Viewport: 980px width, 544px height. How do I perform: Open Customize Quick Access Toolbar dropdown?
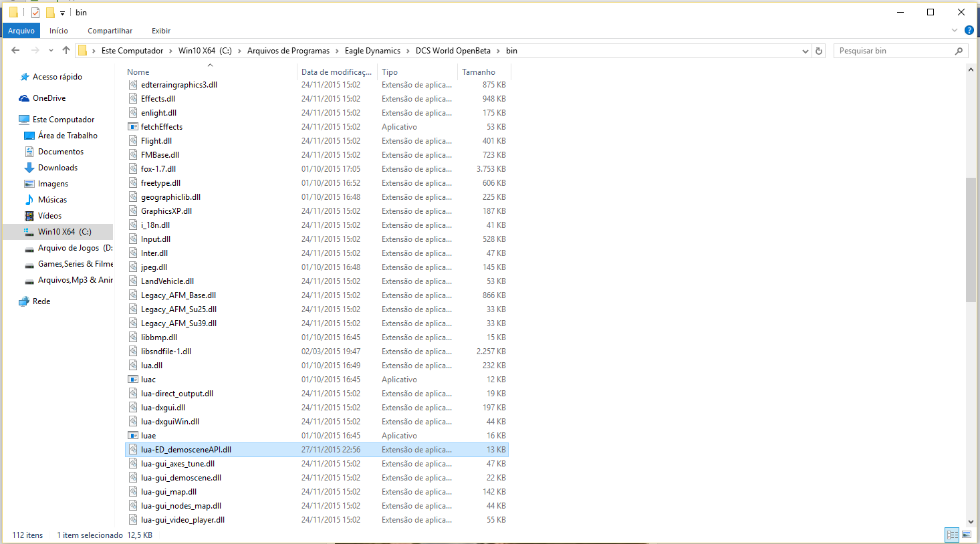[x=62, y=13]
